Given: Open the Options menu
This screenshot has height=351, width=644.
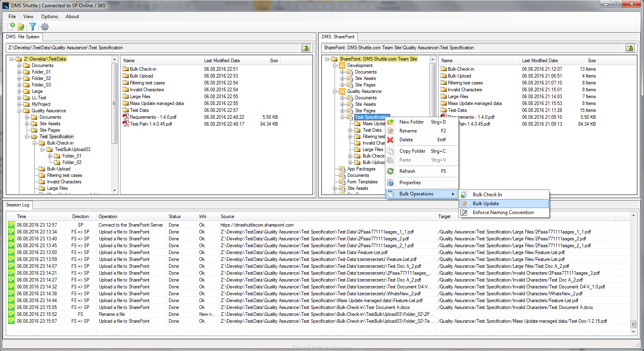Looking at the screenshot, I should pyautogui.click(x=50, y=17).
